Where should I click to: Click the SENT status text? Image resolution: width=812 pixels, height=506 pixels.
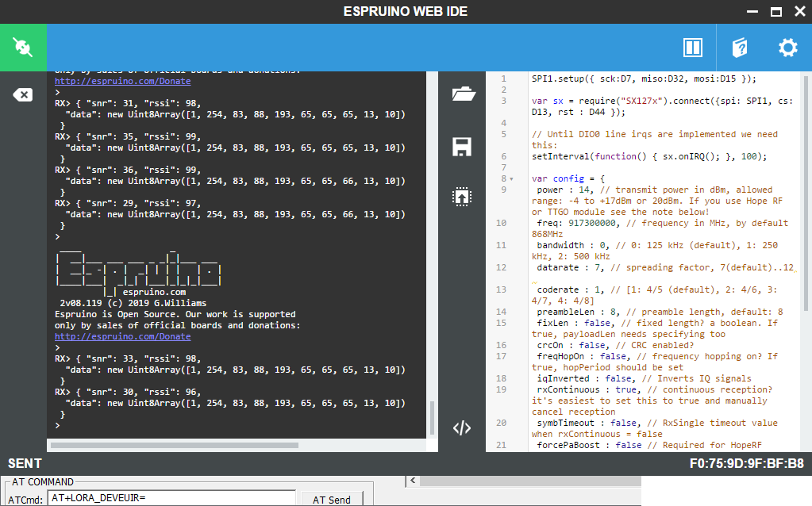coord(25,464)
